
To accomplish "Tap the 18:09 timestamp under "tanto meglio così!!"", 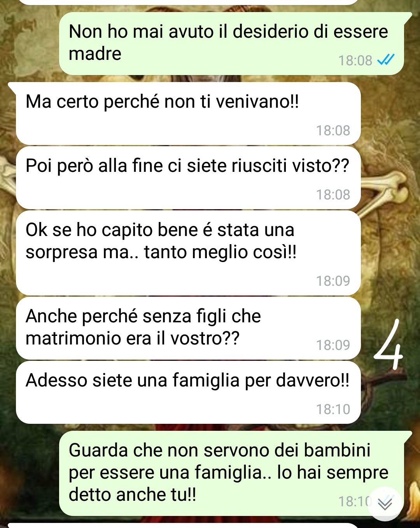I will click(x=333, y=281).
